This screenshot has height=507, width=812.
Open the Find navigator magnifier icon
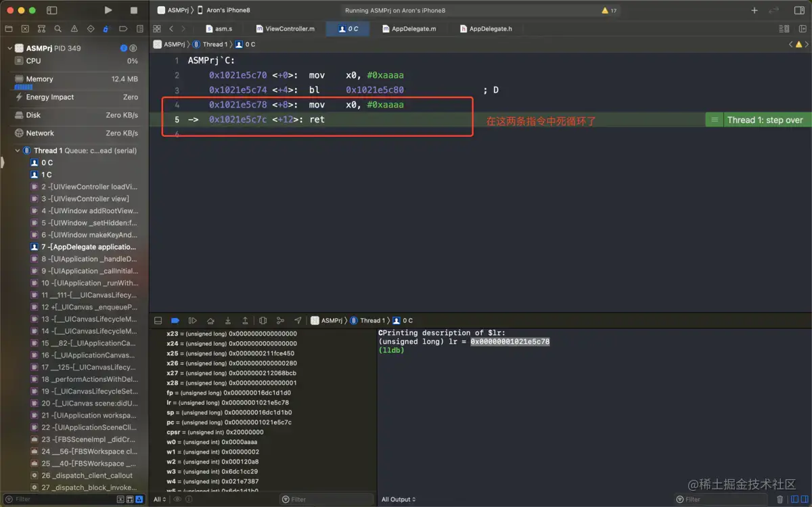pyautogui.click(x=58, y=29)
